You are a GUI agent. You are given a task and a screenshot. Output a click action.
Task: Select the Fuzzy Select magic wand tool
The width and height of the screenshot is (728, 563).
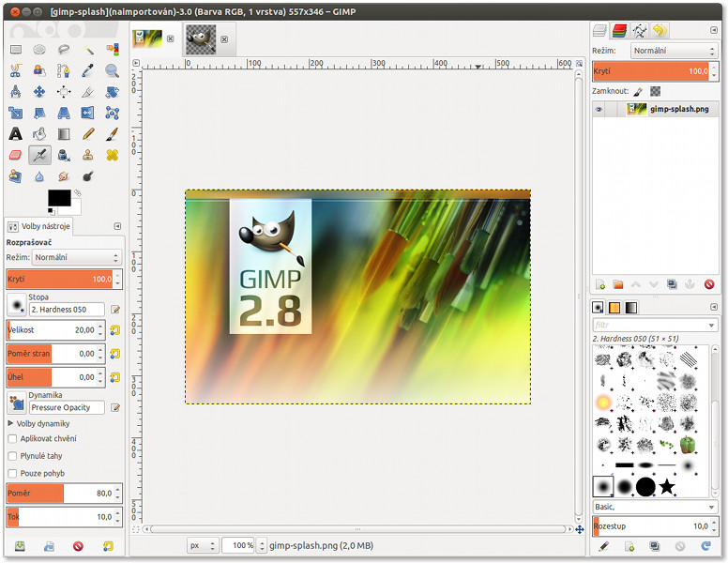click(88, 49)
